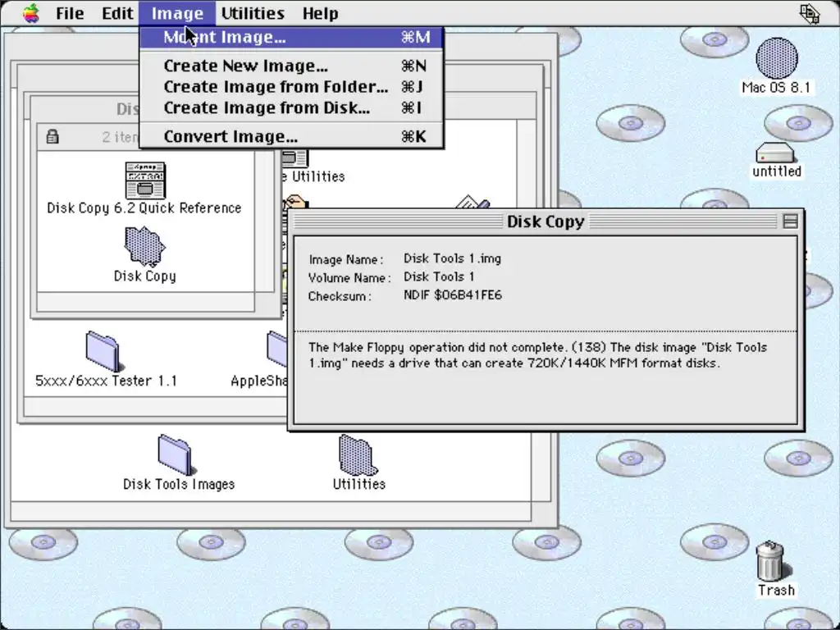The height and width of the screenshot is (630, 840).
Task: Select the untitled drive icon
Action: (774, 153)
